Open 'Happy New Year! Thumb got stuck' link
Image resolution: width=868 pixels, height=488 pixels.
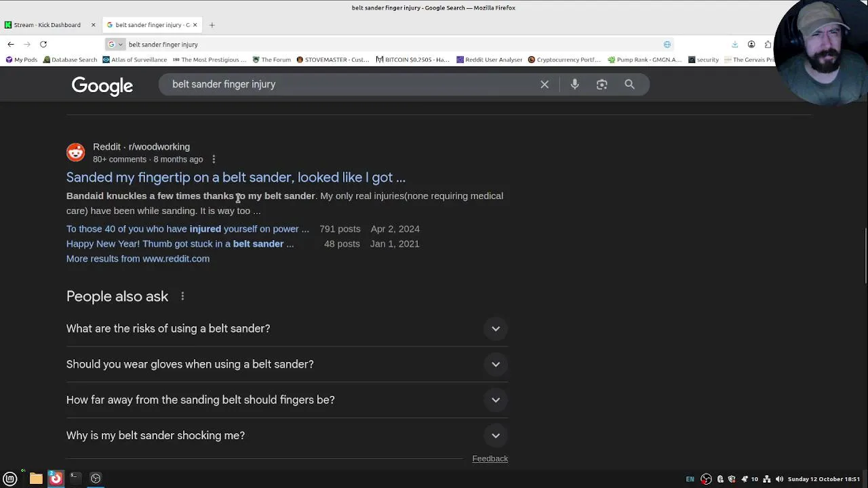(180, 244)
